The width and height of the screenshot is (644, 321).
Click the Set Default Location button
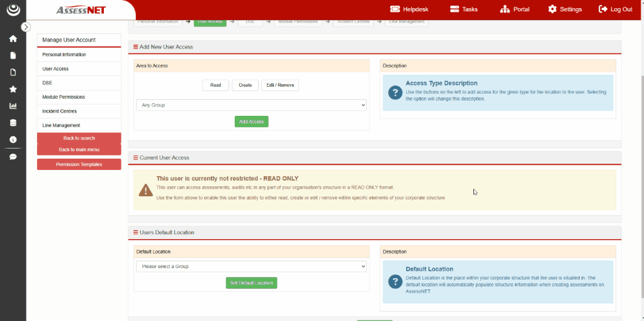tap(251, 283)
